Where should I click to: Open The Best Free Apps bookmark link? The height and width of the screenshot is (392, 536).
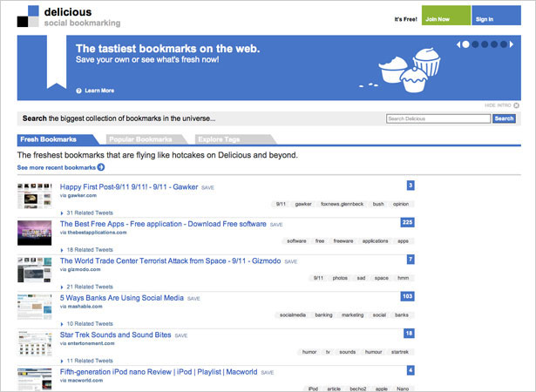coord(163,224)
